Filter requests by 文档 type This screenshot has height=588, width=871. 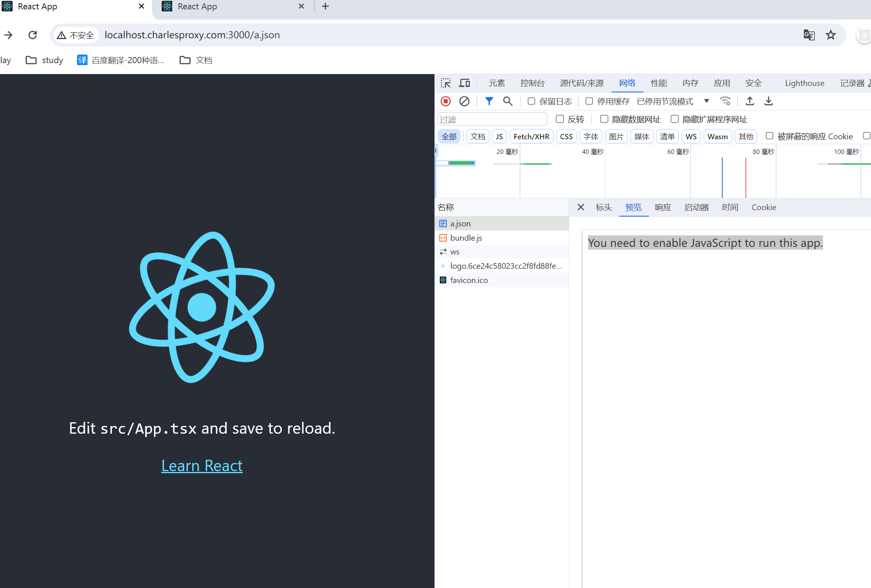[478, 136]
